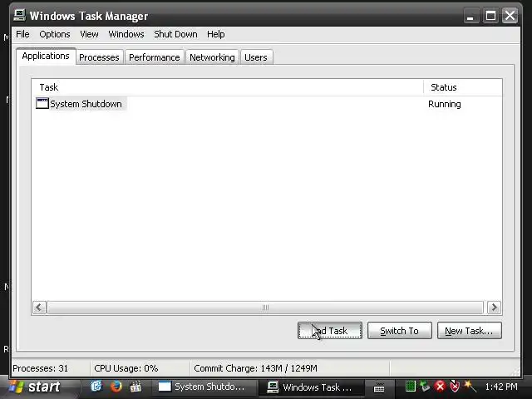Maximize the Task Manager window
The height and width of the screenshot is (399, 532).
pyautogui.click(x=490, y=16)
